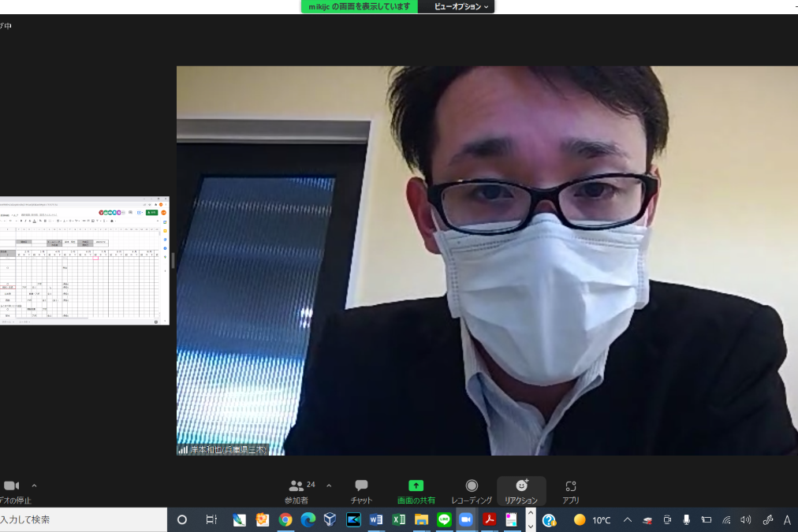Open LINE from the taskbar
The image size is (798, 532).
[444, 519]
